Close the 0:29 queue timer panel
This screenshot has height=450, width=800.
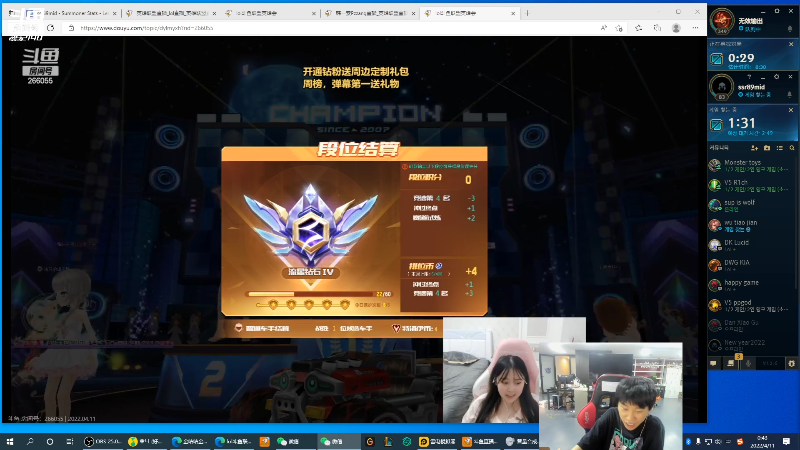click(x=791, y=44)
